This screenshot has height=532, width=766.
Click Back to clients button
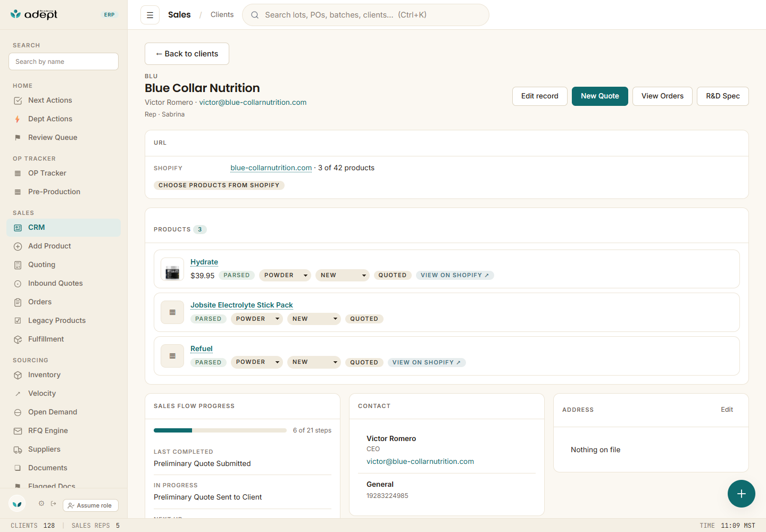tap(187, 54)
